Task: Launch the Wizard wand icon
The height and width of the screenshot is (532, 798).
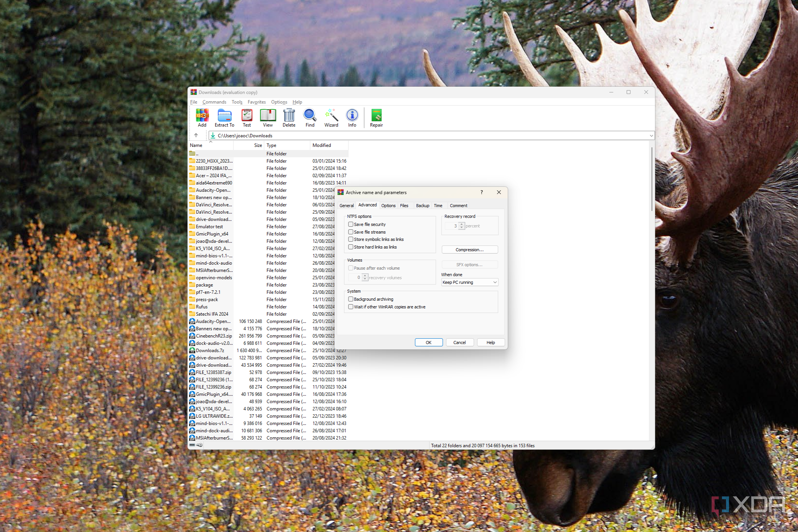Action: pyautogui.click(x=331, y=118)
